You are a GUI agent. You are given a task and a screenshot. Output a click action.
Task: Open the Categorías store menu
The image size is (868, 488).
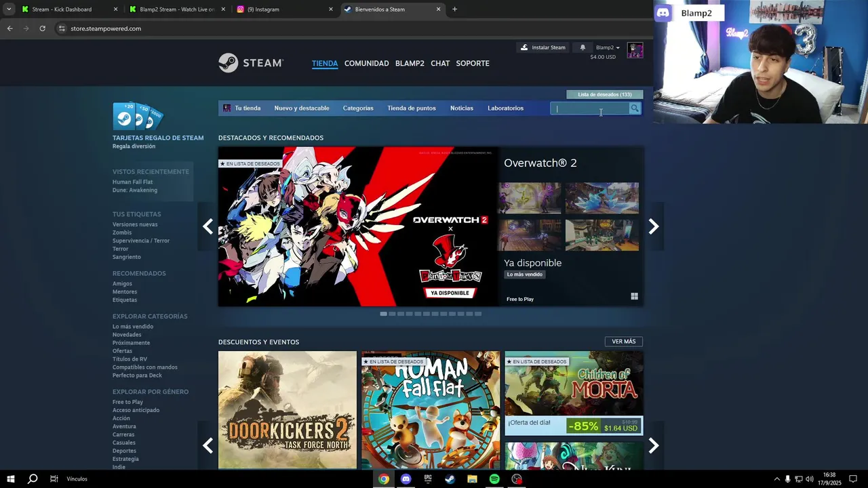coord(358,108)
